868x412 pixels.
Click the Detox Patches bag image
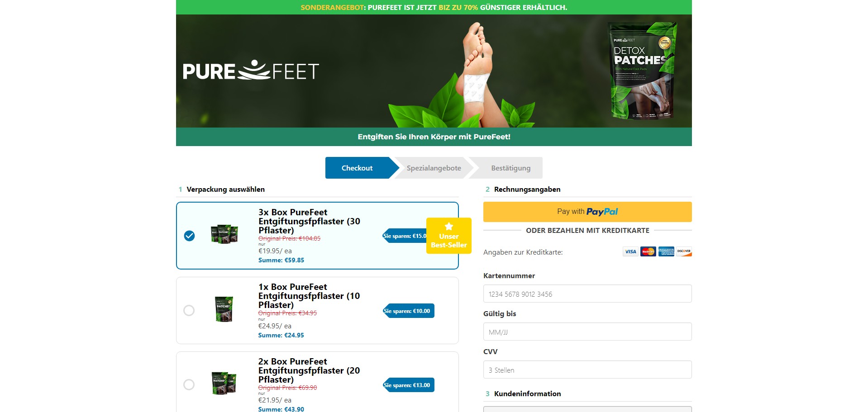pyautogui.click(x=643, y=71)
